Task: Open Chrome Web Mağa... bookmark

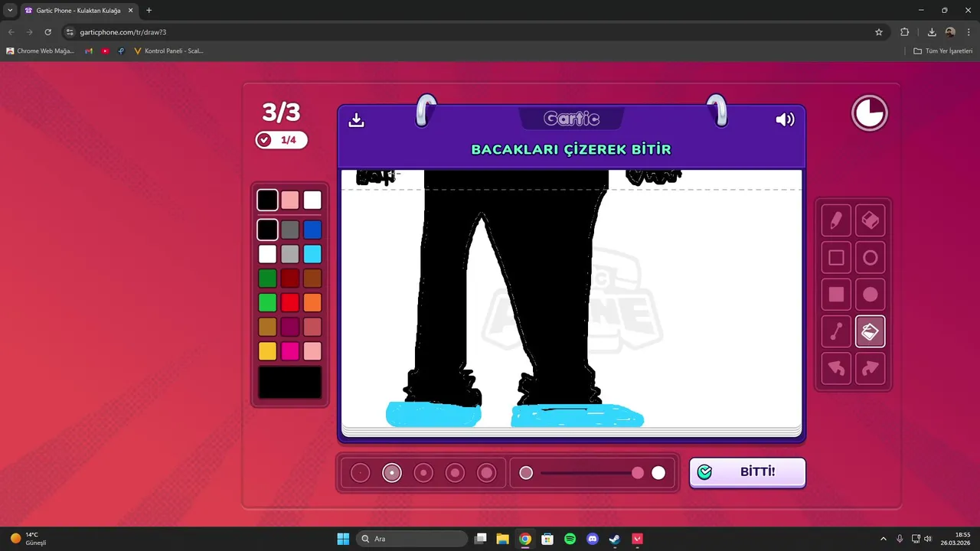Action: coord(41,51)
